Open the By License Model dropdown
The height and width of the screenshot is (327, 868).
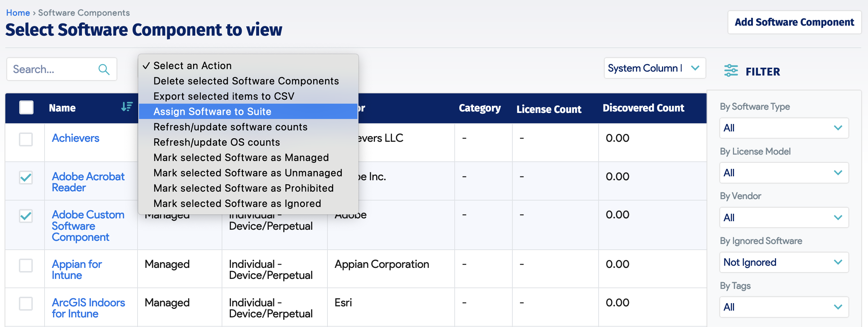tap(784, 173)
